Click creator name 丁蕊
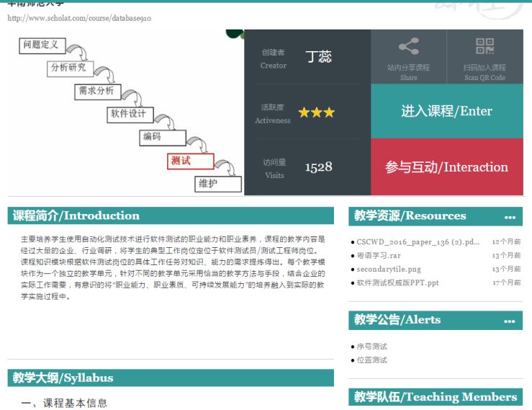Screen dimensions: 532x410 (x=318, y=57)
